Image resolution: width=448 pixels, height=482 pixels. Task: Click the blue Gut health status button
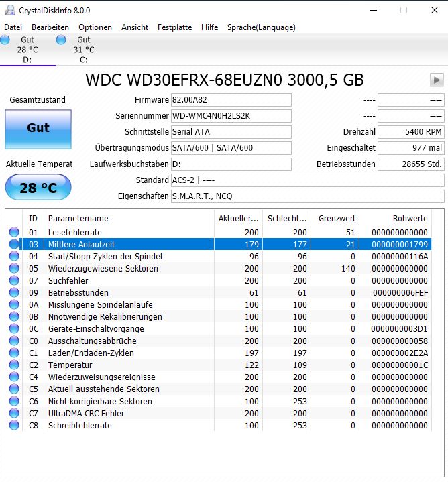38,129
